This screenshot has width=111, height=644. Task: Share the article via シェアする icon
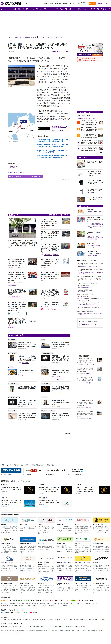coord(67,52)
